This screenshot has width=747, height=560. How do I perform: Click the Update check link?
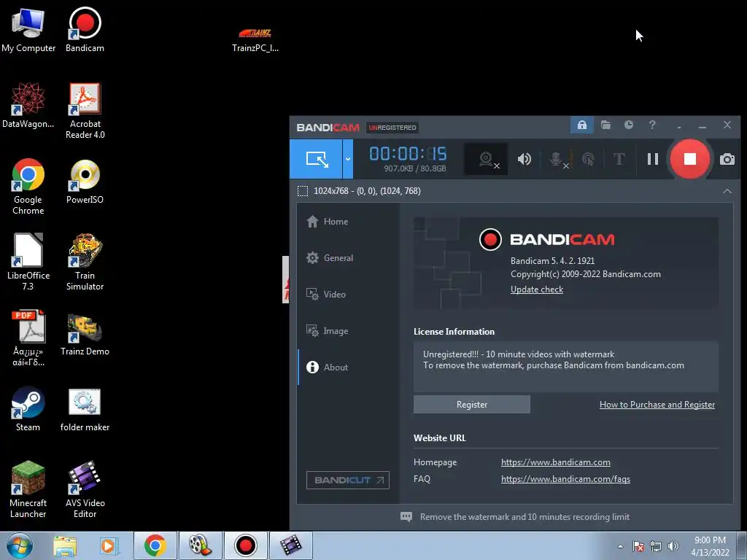point(536,289)
